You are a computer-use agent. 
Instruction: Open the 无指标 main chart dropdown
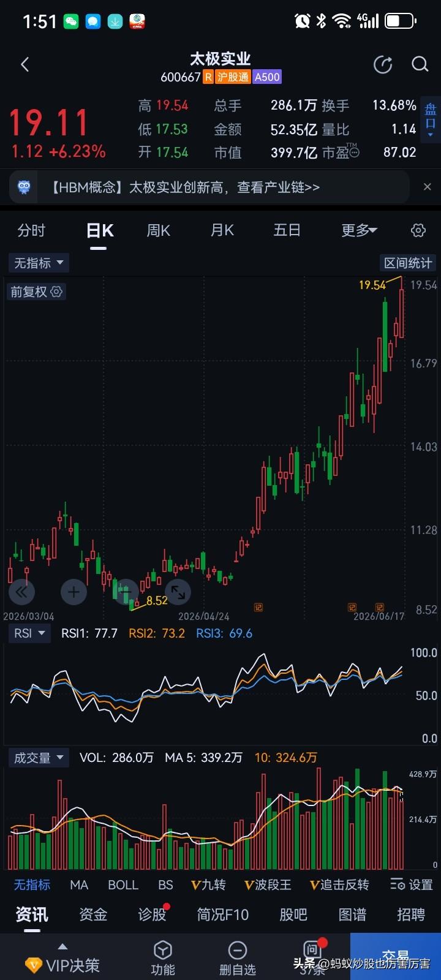[x=39, y=263]
